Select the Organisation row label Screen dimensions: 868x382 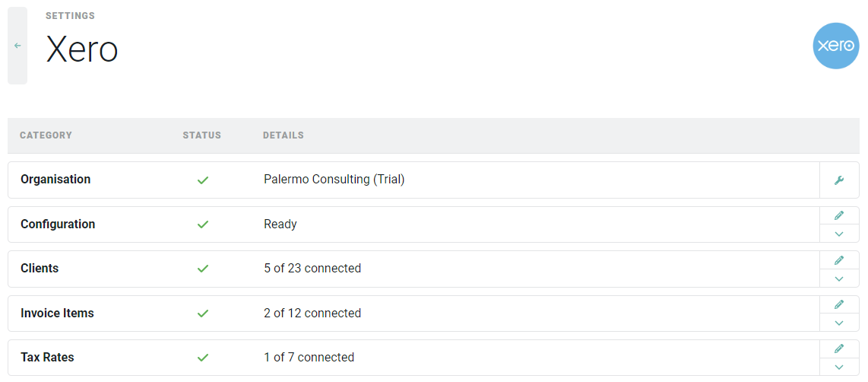[55, 180]
